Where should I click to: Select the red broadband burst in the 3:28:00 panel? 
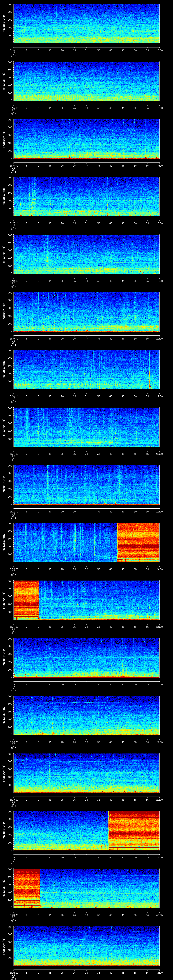click(134, 831)
